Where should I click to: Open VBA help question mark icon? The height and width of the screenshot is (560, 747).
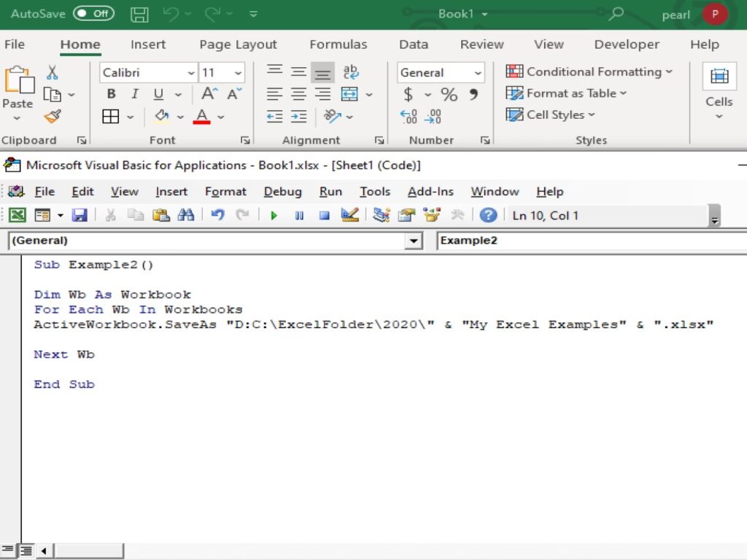tap(488, 215)
